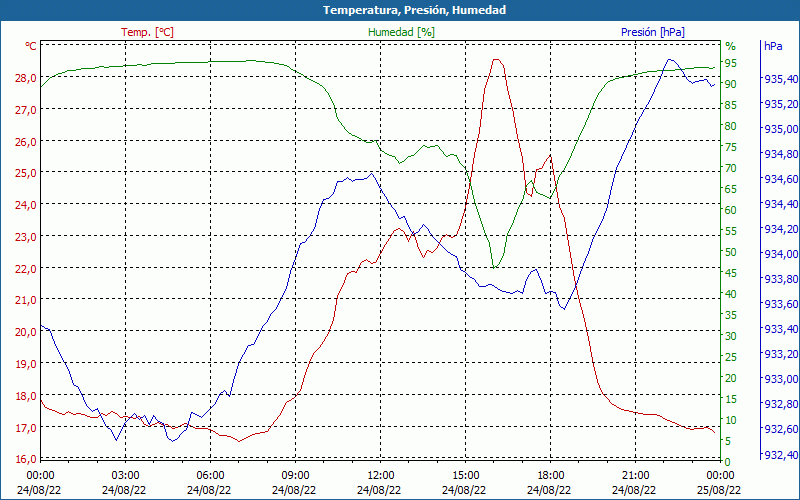This screenshot has height=500, width=800.
Task: Click temperature axis value 21,0
Action: (x=27, y=300)
